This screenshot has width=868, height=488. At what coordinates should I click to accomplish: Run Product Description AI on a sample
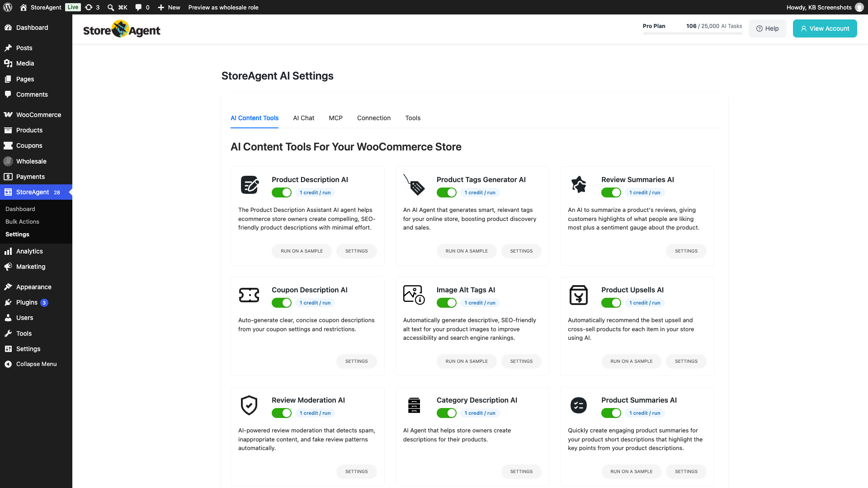pos(302,251)
